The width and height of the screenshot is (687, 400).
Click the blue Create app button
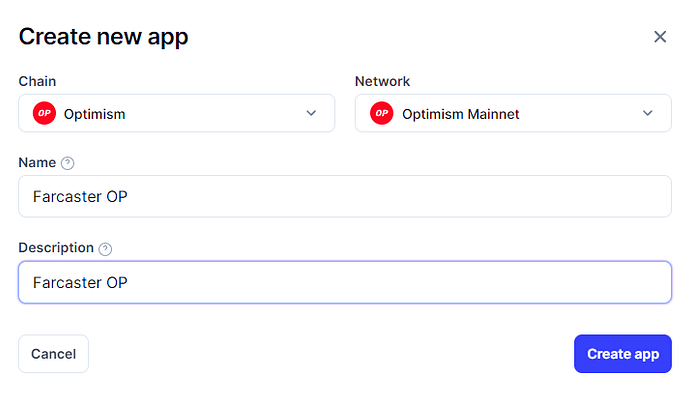click(x=623, y=354)
